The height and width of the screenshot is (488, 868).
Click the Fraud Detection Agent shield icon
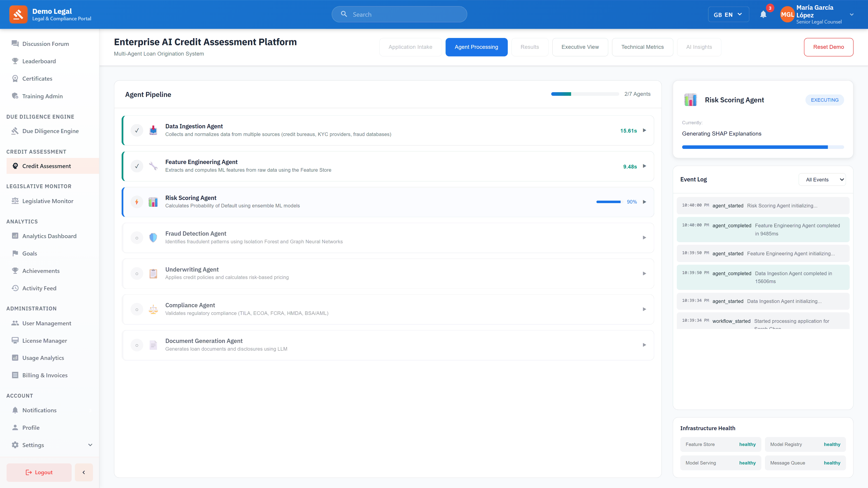click(x=153, y=237)
